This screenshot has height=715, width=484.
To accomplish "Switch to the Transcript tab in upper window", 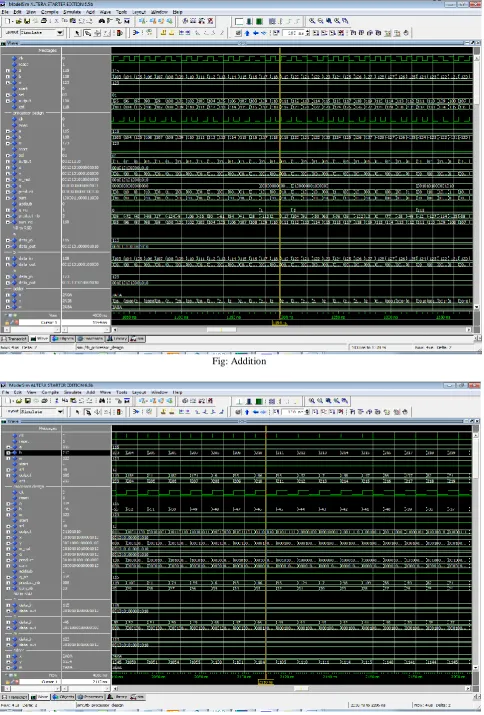I will click(x=14, y=339).
